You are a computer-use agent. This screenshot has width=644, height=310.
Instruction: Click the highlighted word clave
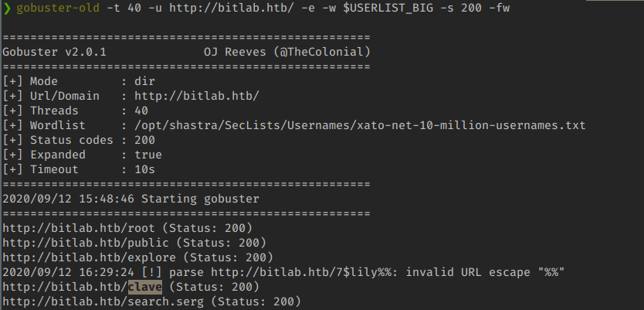pyautogui.click(x=145, y=287)
